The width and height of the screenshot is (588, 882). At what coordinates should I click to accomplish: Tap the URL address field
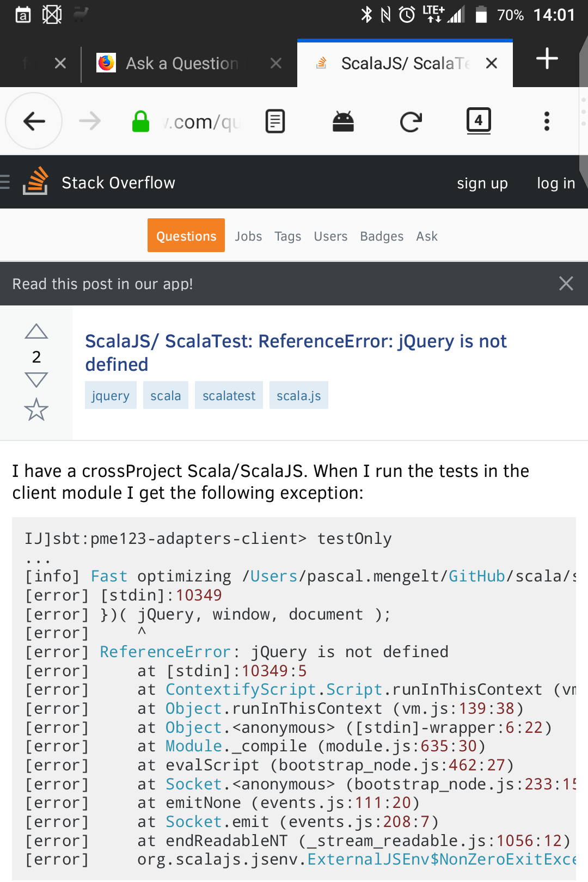click(x=201, y=122)
